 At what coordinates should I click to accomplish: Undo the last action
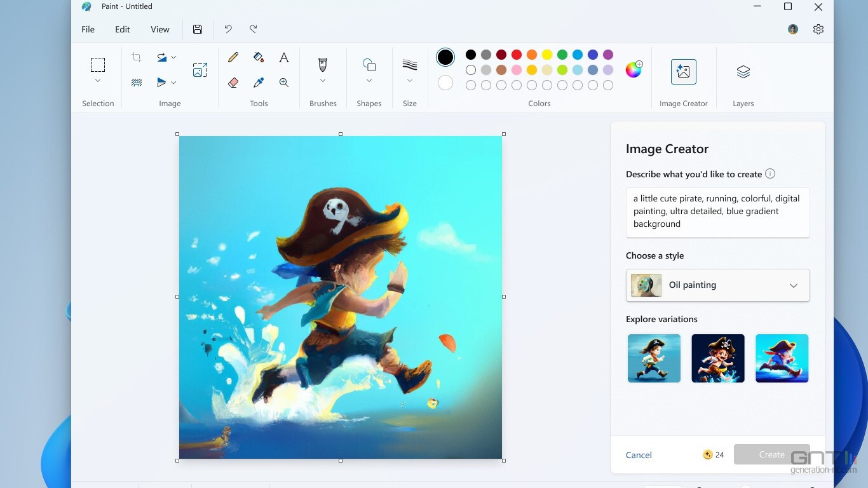(x=228, y=29)
